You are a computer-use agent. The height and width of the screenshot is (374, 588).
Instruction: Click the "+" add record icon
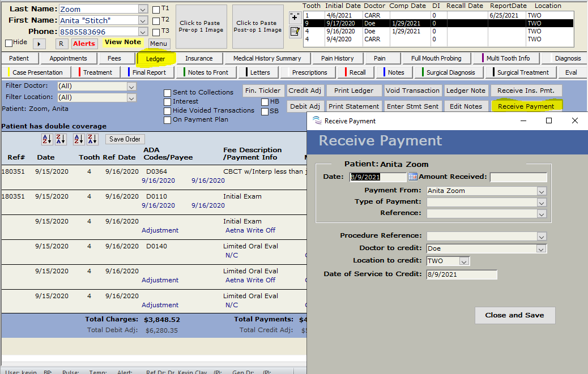pyautogui.click(x=295, y=17)
